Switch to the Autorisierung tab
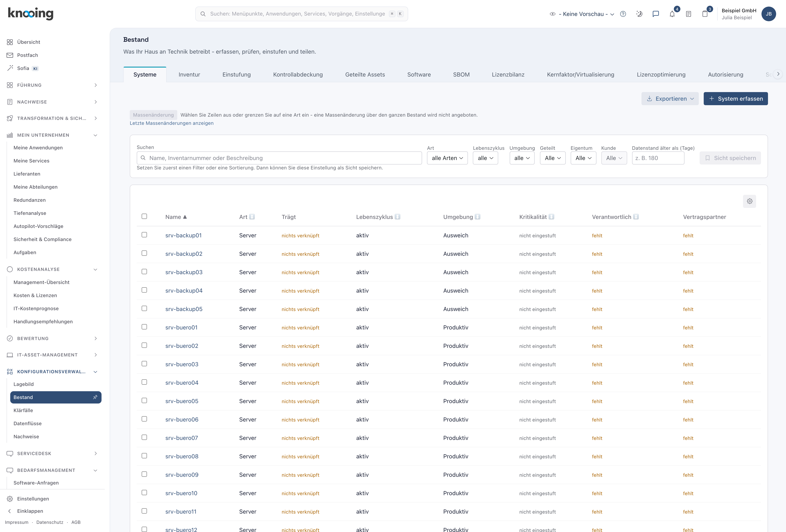The width and height of the screenshot is (786, 532). (x=725, y=74)
